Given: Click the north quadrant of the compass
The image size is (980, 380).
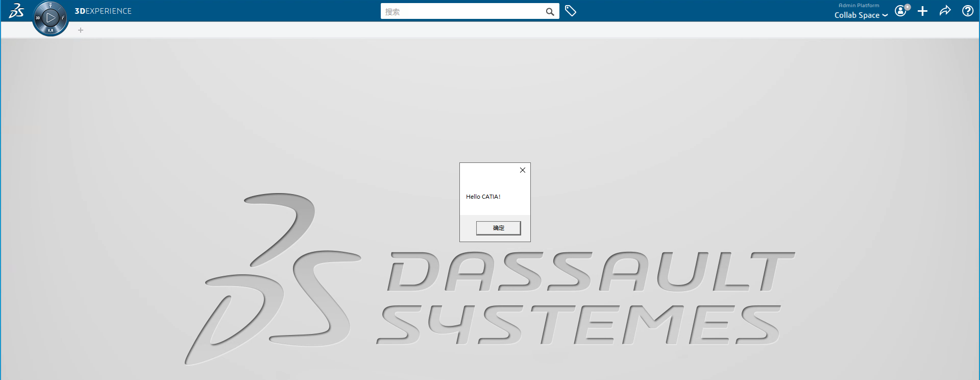Looking at the screenshot, I should (x=51, y=5).
